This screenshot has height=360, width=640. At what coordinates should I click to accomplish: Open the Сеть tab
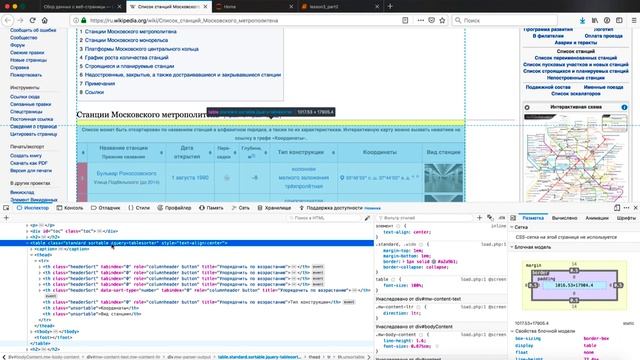tap(240, 208)
